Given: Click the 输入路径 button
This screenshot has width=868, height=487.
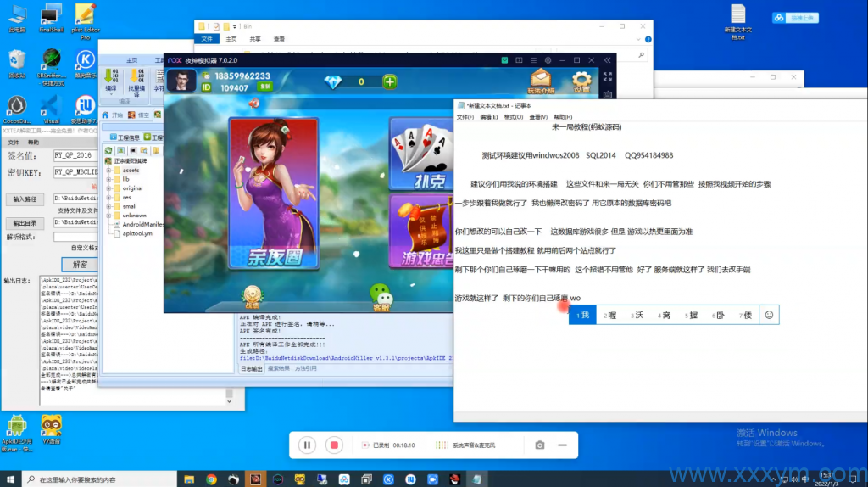Looking at the screenshot, I should tap(25, 199).
